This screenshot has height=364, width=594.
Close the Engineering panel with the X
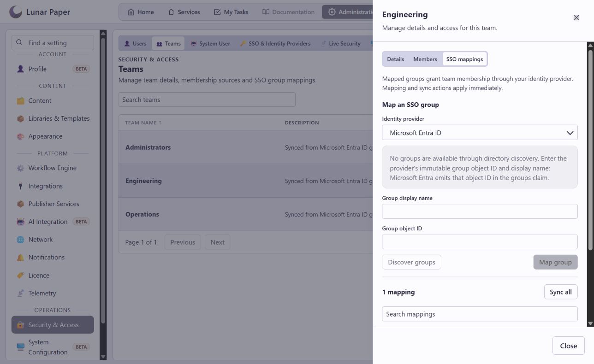pyautogui.click(x=576, y=18)
